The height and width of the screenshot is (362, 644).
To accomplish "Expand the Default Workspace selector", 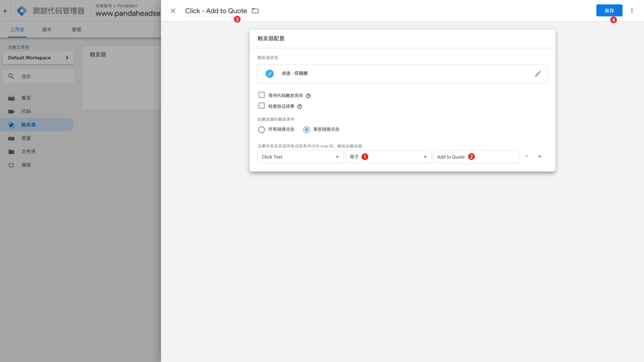I will tap(38, 58).
